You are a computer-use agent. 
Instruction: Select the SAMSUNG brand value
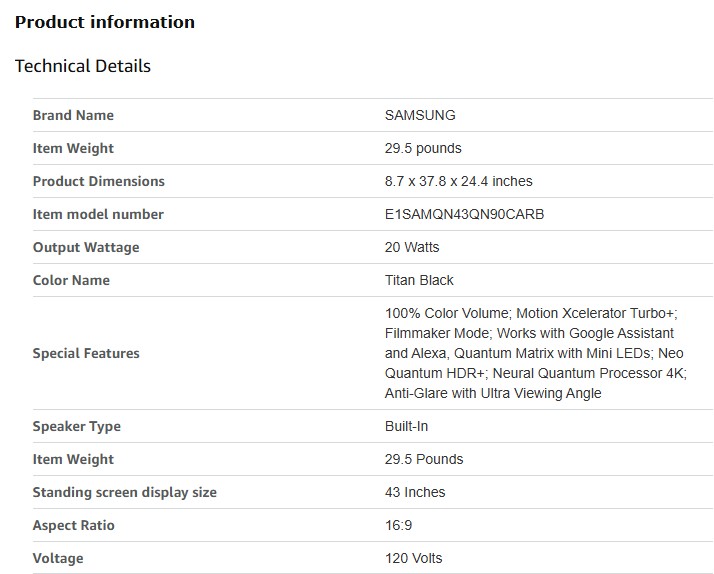(x=420, y=115)
